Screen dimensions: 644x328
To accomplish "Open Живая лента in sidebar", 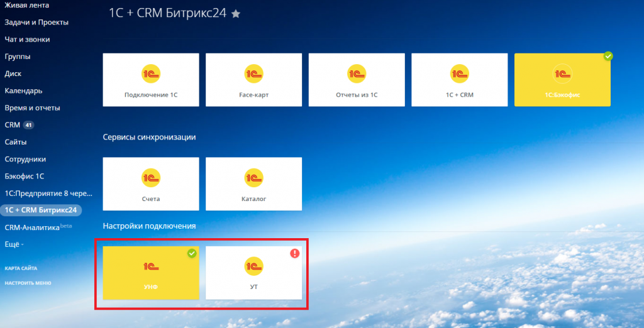I will coord(26,5).
